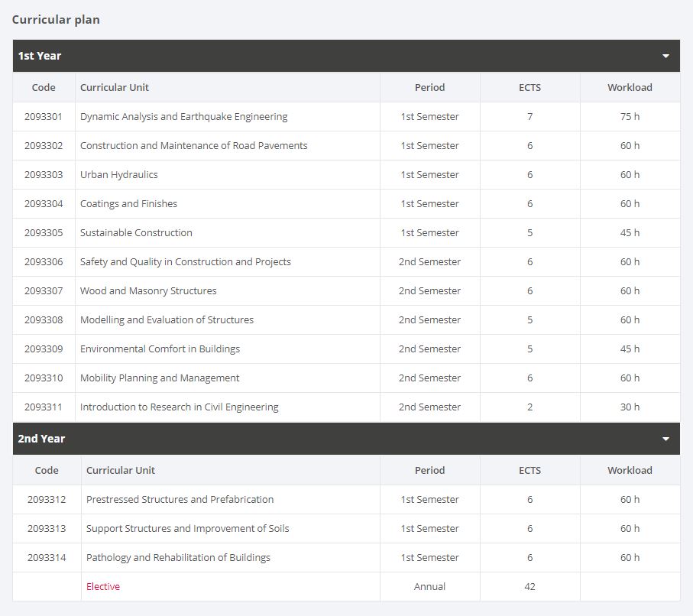This screenshot has height=616, width=693.
Task: Select Modelling and Evaluation of Structures
Action: click(167, 319)
